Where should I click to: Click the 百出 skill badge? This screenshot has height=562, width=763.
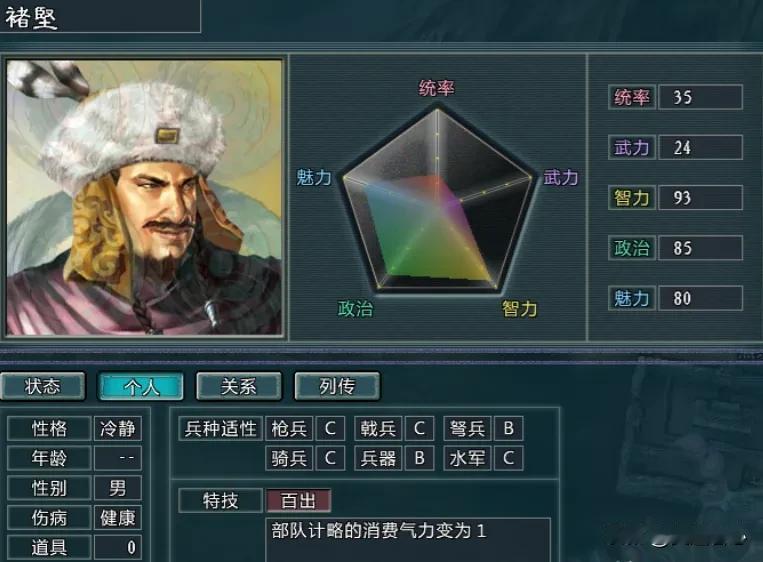coord(298,501)
